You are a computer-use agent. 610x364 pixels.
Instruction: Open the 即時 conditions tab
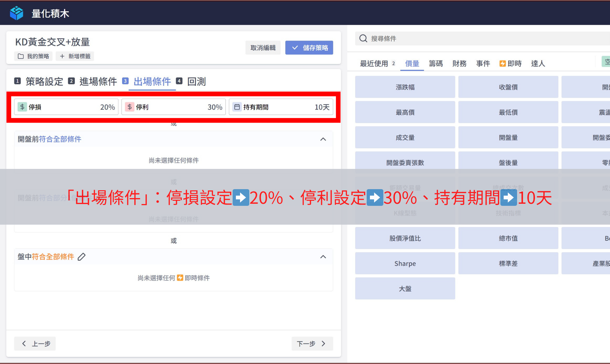coord(511,63)
